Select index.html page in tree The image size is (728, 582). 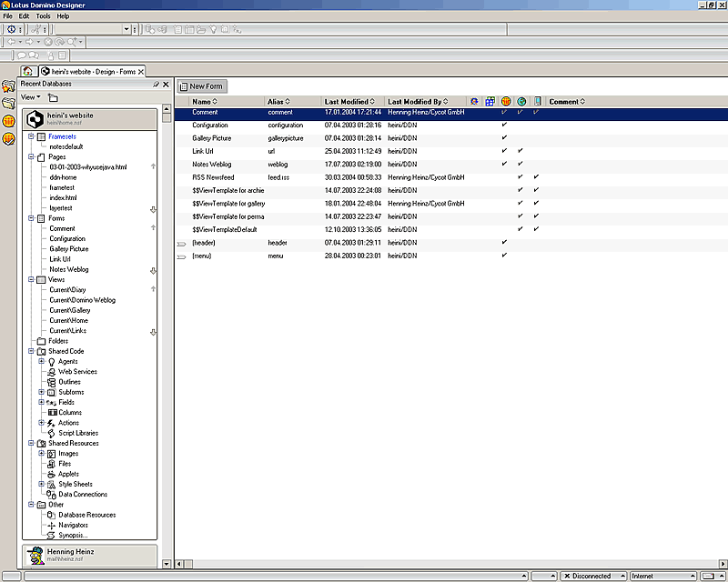[x=63, y=197]
